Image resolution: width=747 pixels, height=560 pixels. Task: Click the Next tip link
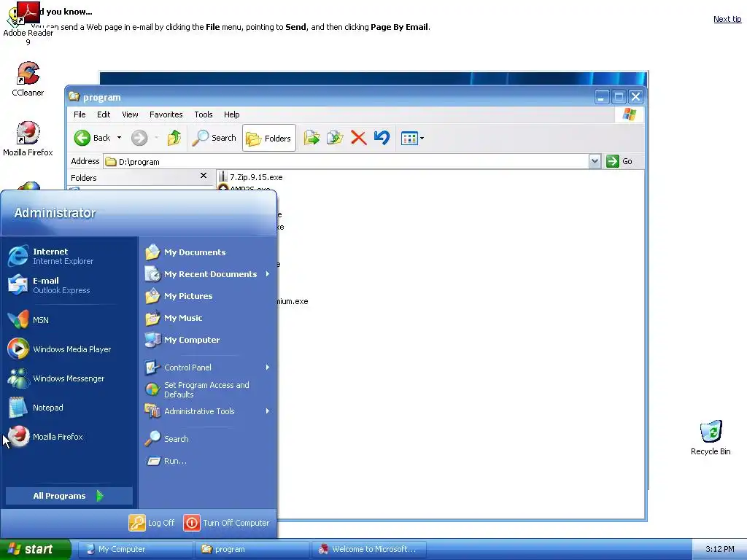click(x=727, y=19)
